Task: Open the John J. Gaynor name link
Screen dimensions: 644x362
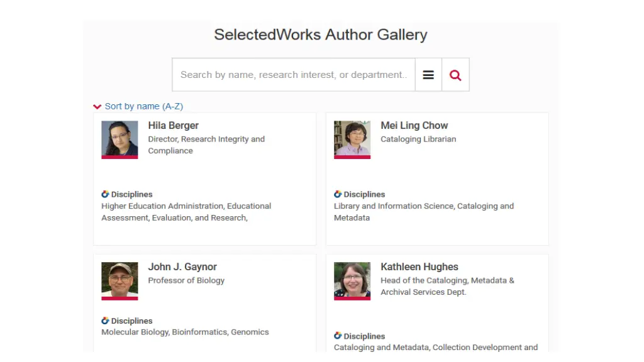Action: (x=182, y=266)
